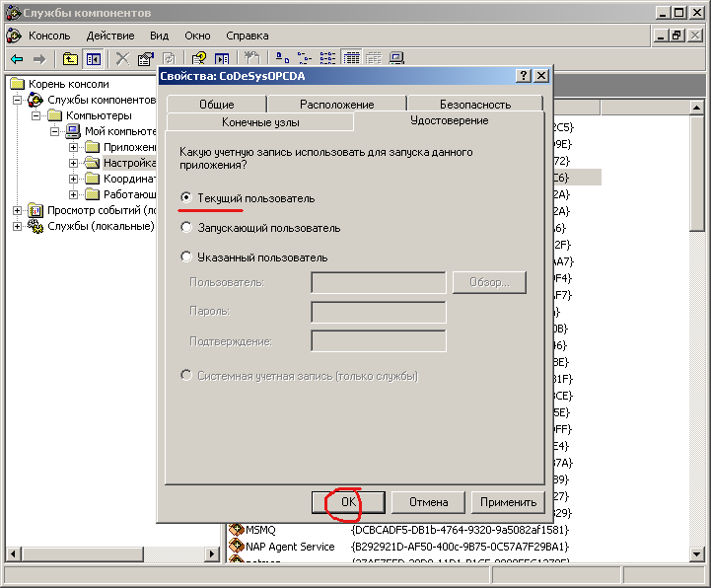Expand the 'Приложения' folder node
The width and height of the screenshot is (711, 588).
pyautogui.click(x=73, y=147)
